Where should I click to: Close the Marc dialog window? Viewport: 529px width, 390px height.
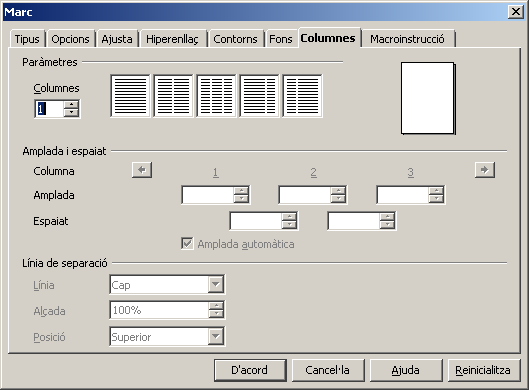516,12
